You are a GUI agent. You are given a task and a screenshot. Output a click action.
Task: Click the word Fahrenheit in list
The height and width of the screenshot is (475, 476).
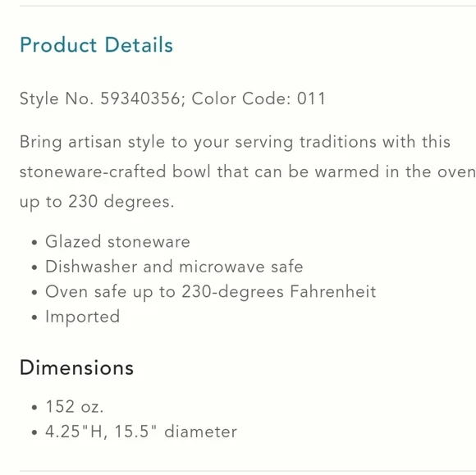coord(332,292)
